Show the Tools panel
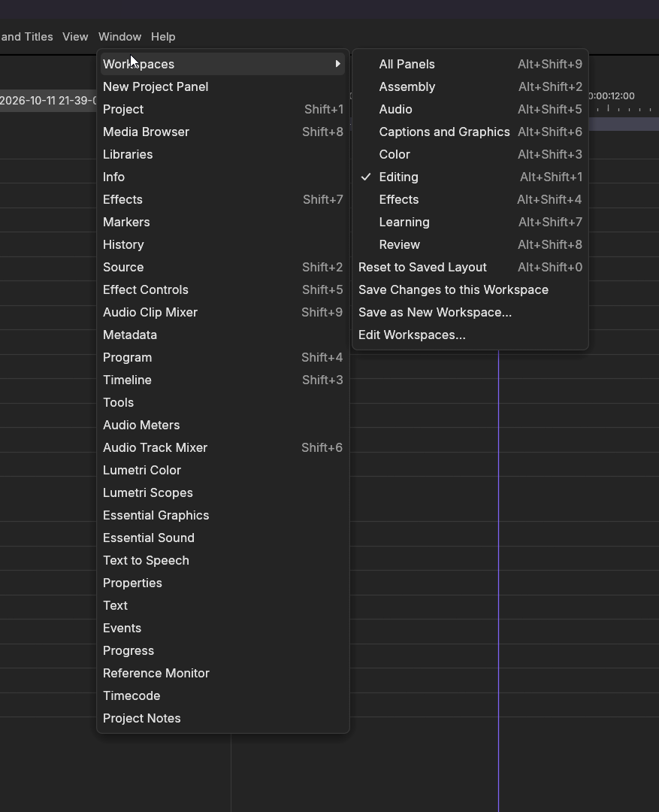The image size is (659, 812). [x=222, y=402]
